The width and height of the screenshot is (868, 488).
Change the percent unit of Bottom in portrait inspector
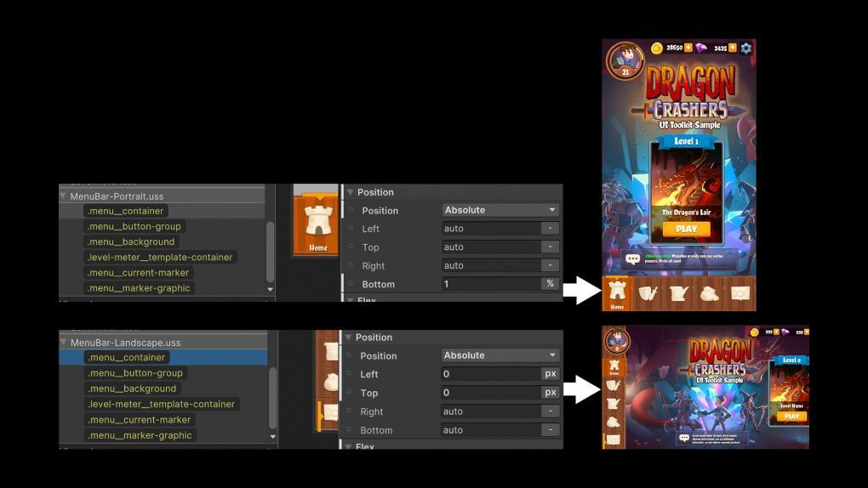[x=551, y=284]
